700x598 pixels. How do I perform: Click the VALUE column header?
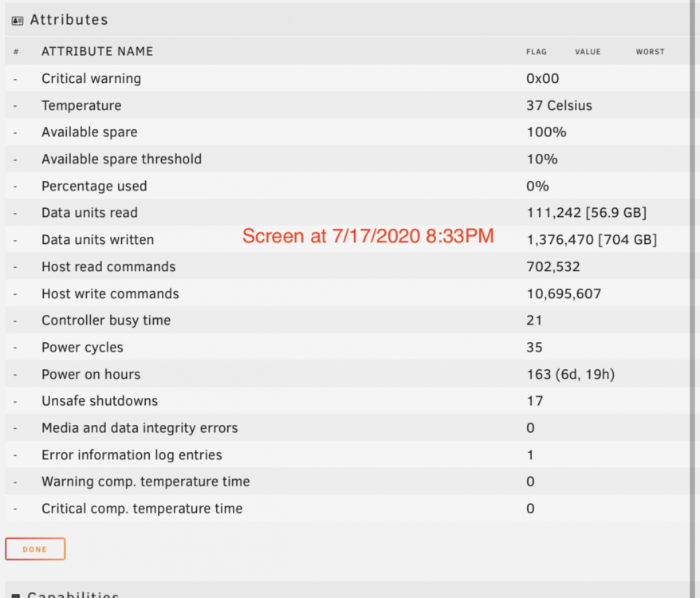(588, 52)
